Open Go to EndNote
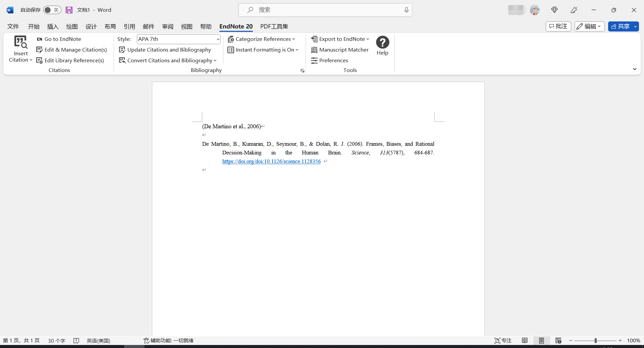The image size is (644, 348). (x=59, y=39)
